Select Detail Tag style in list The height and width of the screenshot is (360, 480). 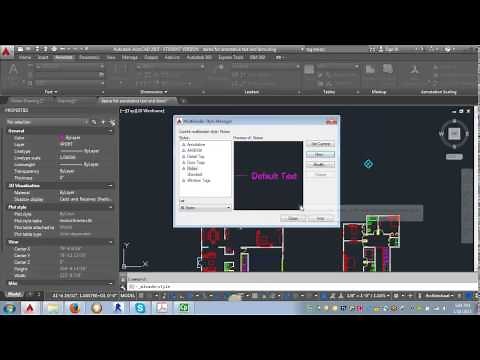[195, 156]
